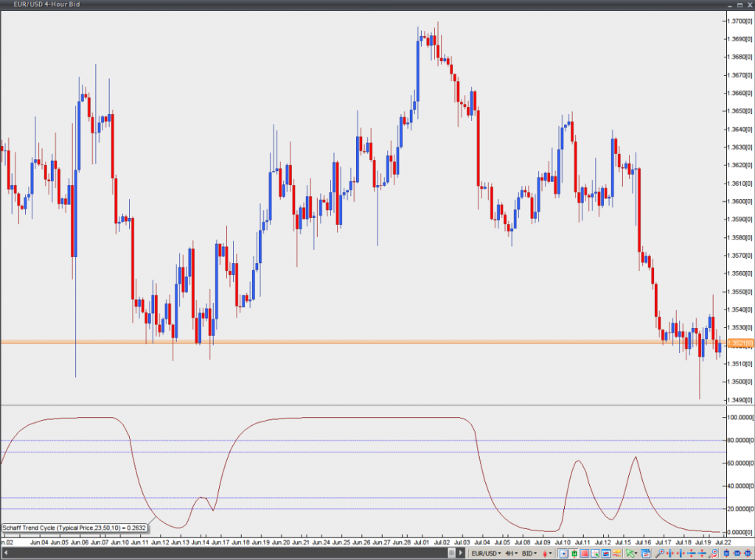Expand the 4H timeframe dropdown
The width and height of the screenshot is (755, 560).
coord(512,553)
